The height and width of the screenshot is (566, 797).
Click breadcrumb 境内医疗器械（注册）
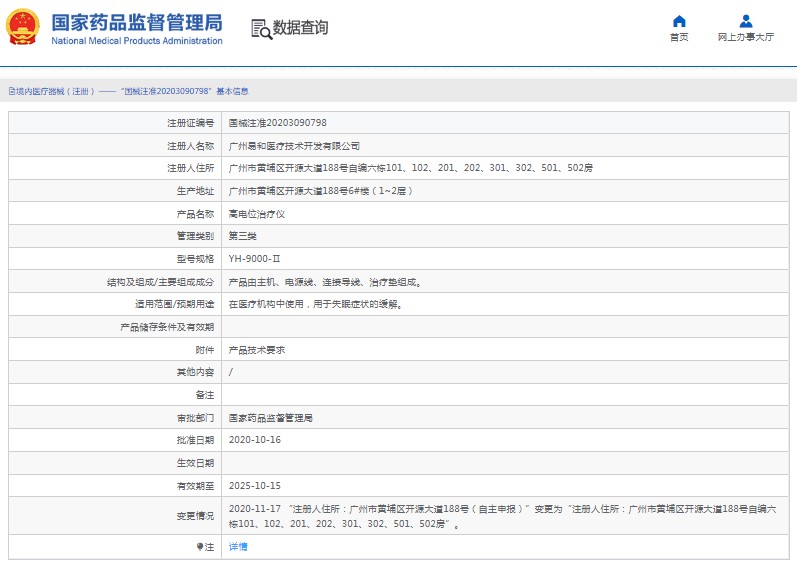pyautogui.click(x=52, y=91)
